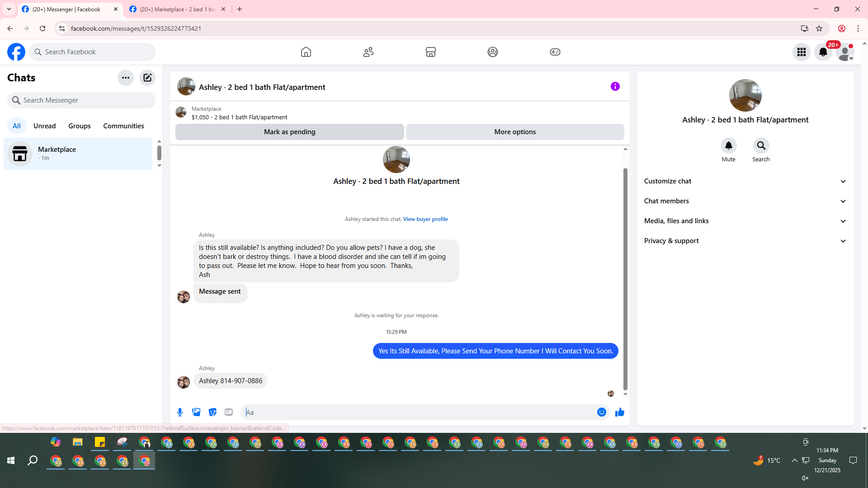Screen dimensions: 868x488
Task: Select the Groups chats filter
Action: point(80,126)
